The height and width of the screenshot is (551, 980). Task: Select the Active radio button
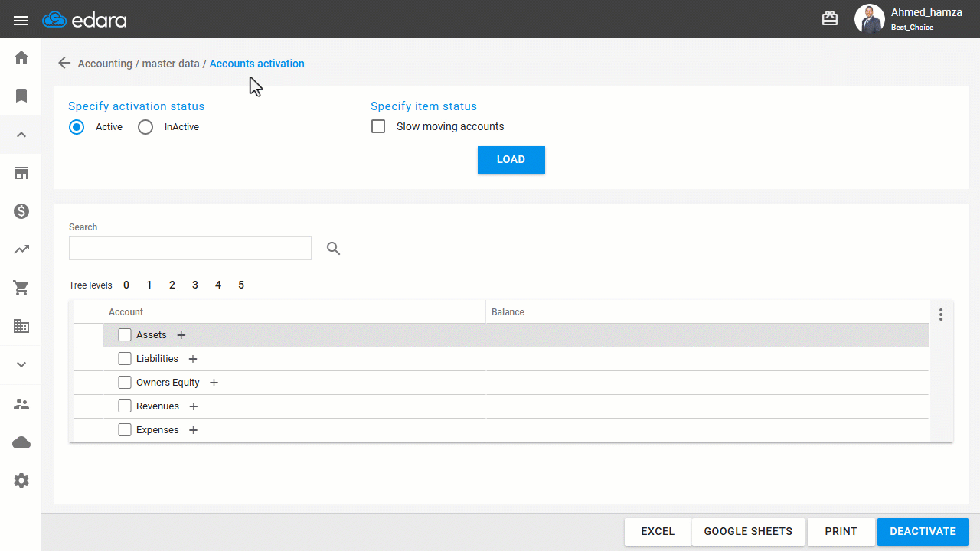click(x=77, y=127)
